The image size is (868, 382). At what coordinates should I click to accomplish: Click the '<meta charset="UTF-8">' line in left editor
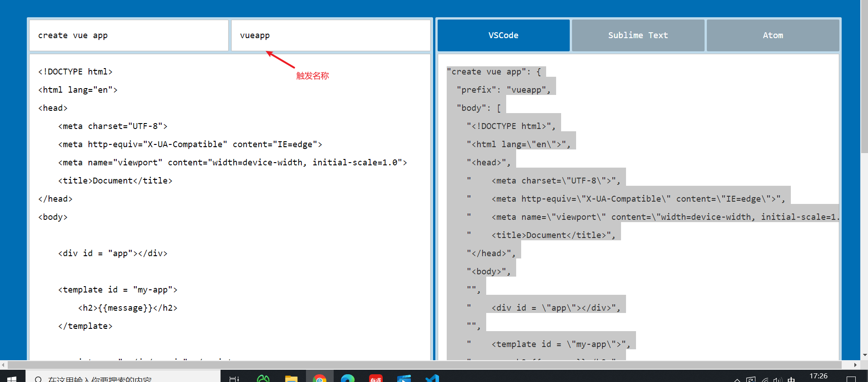[x=113, y=126]
